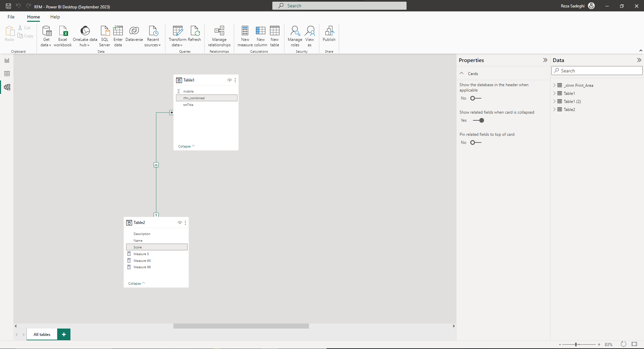This screenshot has width=644, height=349.
Task: Turn off 'Show related fields when collapsed' toggle
Action: click(479, 120)
